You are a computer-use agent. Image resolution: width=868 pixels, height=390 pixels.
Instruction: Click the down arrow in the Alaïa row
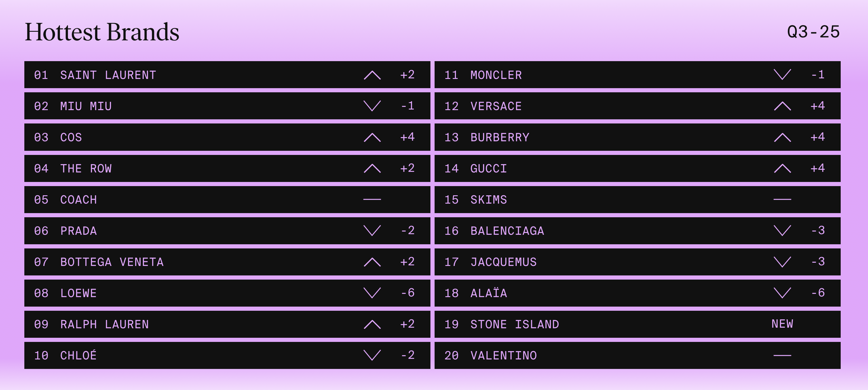[x=782, y=293]
